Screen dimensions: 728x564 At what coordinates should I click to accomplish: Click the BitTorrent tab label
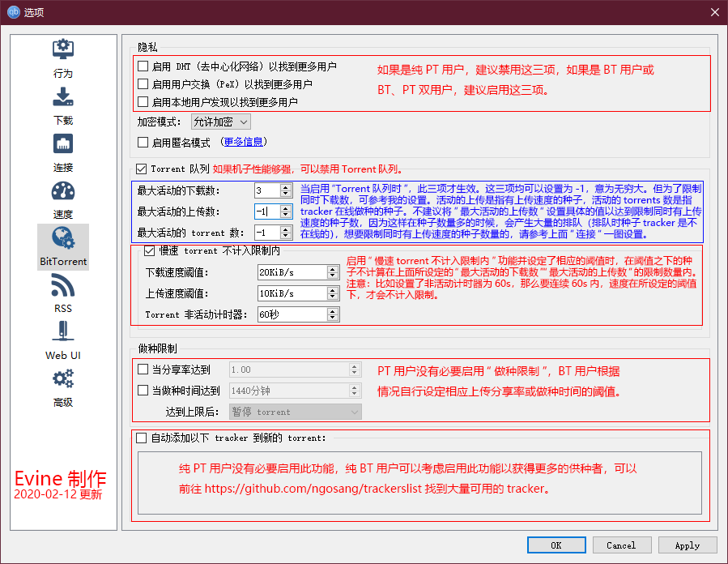(x=63, y=262)
